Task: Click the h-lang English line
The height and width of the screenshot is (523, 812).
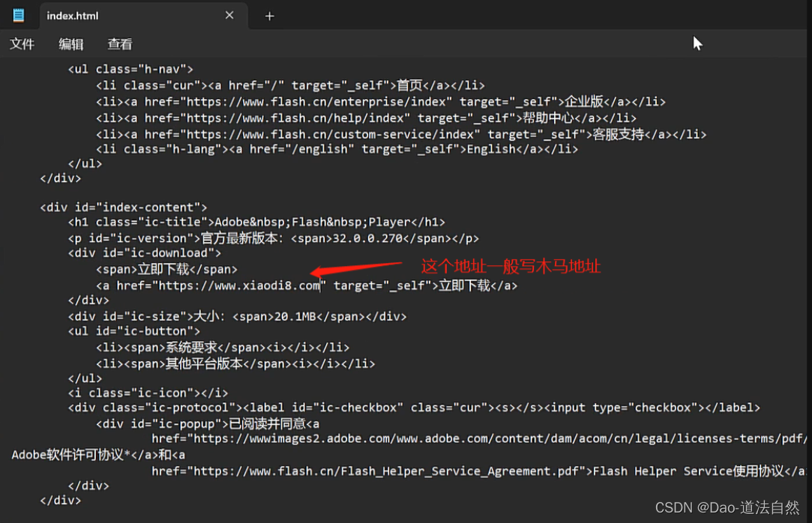Action: coord(337,149)
